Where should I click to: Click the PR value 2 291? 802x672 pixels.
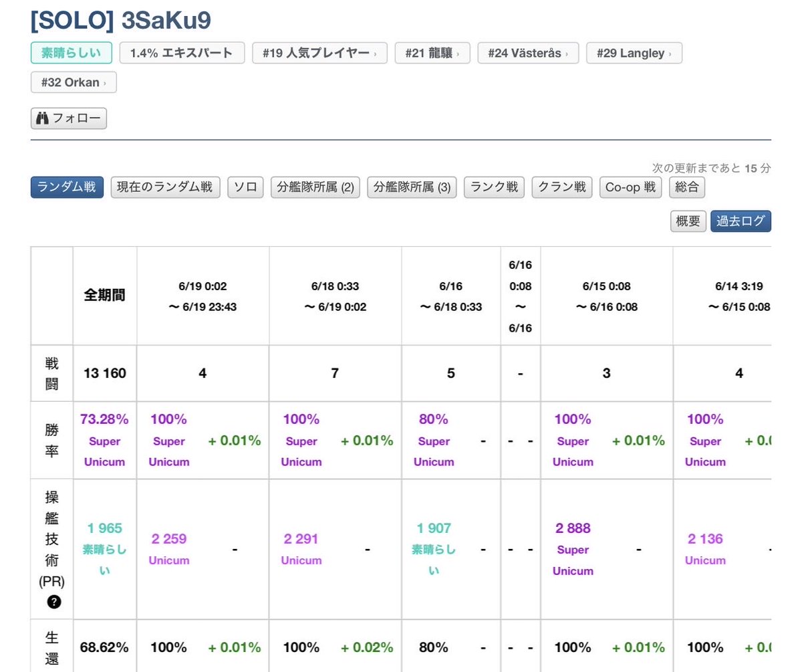tap(301, 539)
